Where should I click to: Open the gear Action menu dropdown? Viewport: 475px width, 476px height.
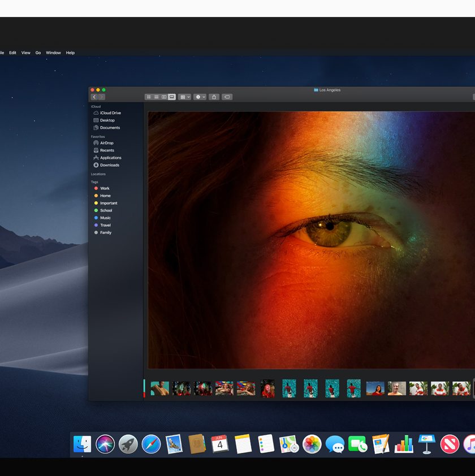(x=200, y=97)
